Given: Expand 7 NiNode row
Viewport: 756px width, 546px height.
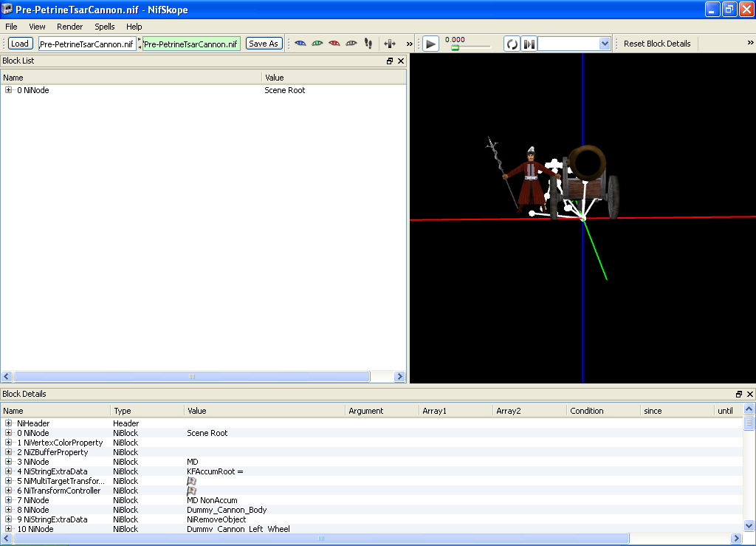Looking at the screenshot, I should (9, 500).
